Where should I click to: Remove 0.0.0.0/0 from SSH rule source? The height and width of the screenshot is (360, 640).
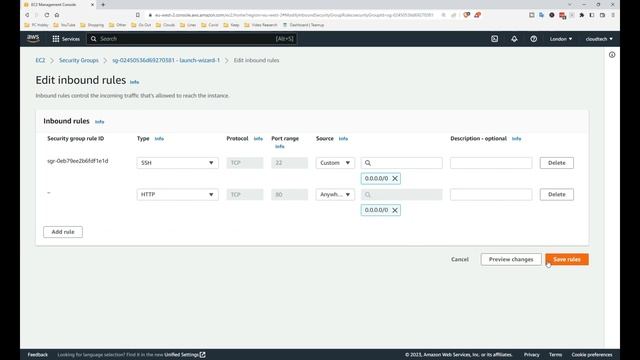395,178
